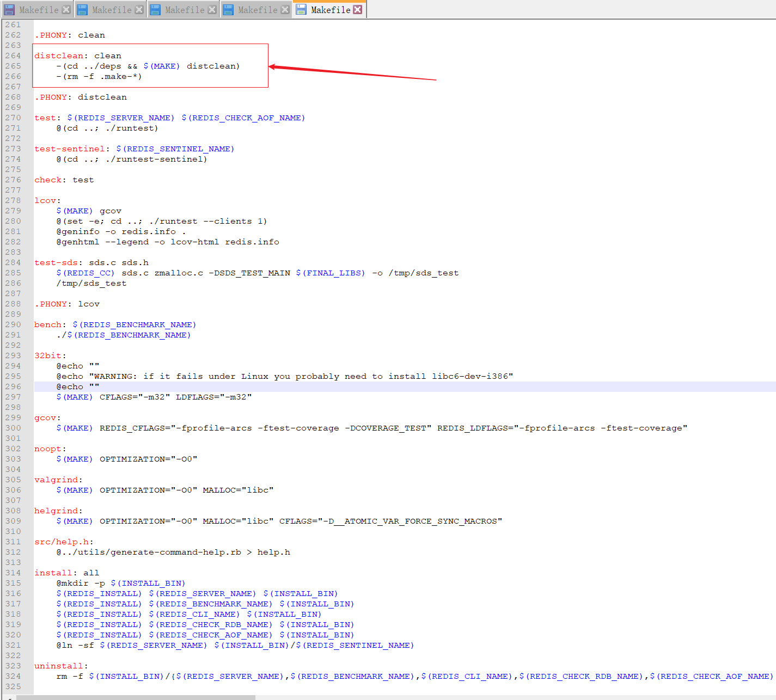Select the uninstall target text

[58, 666]
